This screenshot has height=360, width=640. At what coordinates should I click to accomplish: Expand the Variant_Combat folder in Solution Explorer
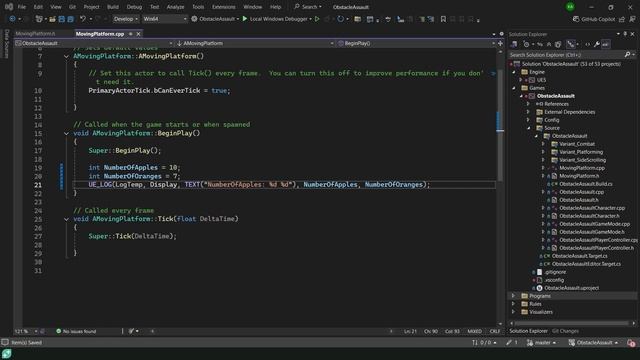pyautogui.click(x=543, y=144)
